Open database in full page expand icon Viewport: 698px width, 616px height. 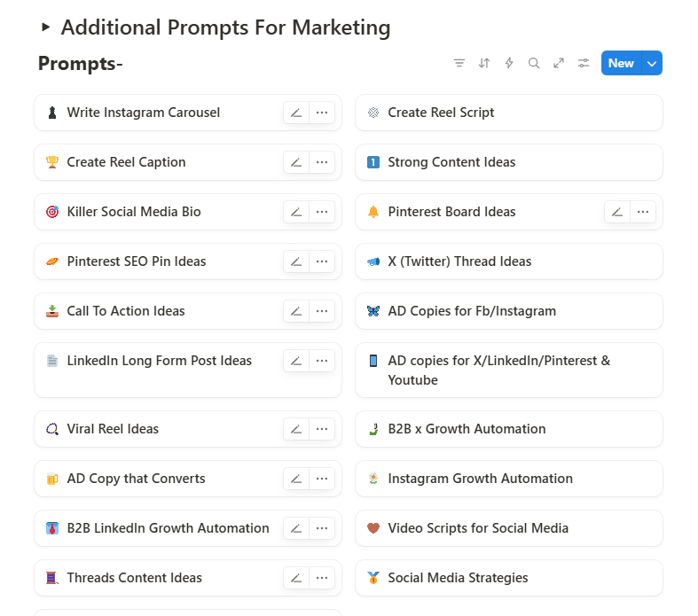click(559, 63)
